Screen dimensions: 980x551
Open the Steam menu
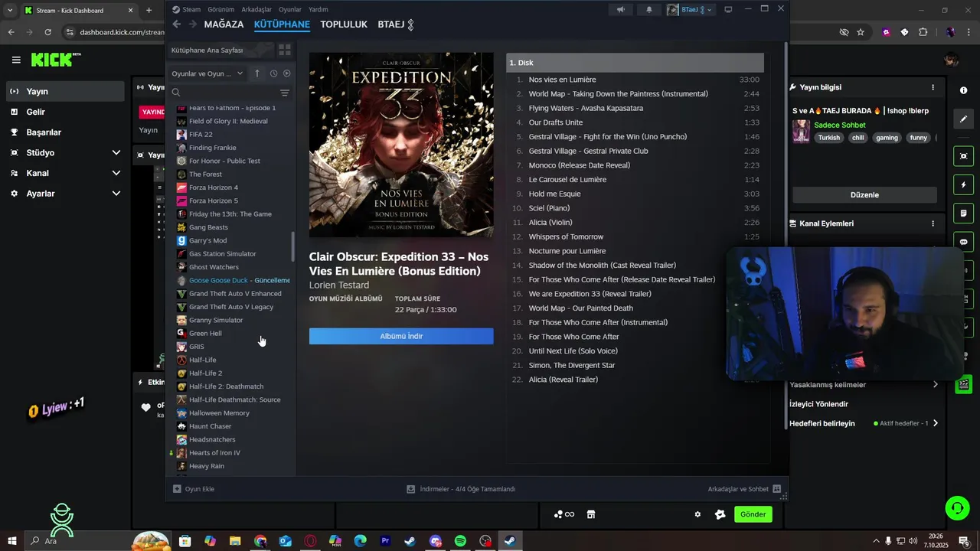click(x=186, y=9)
